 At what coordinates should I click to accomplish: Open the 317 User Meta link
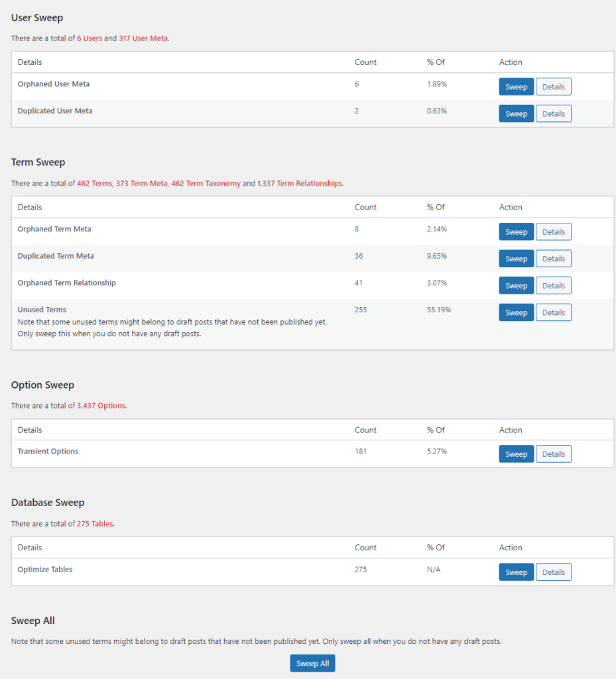143,38
